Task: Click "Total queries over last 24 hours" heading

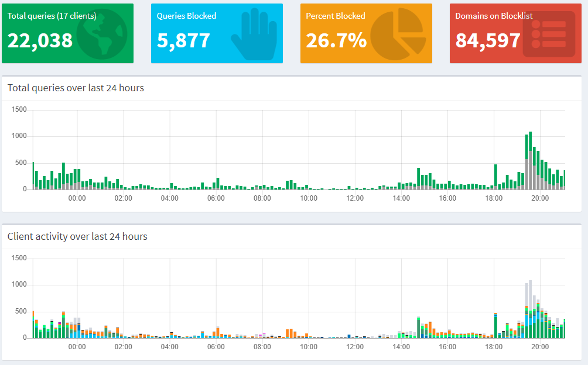Action: [76, 88]
